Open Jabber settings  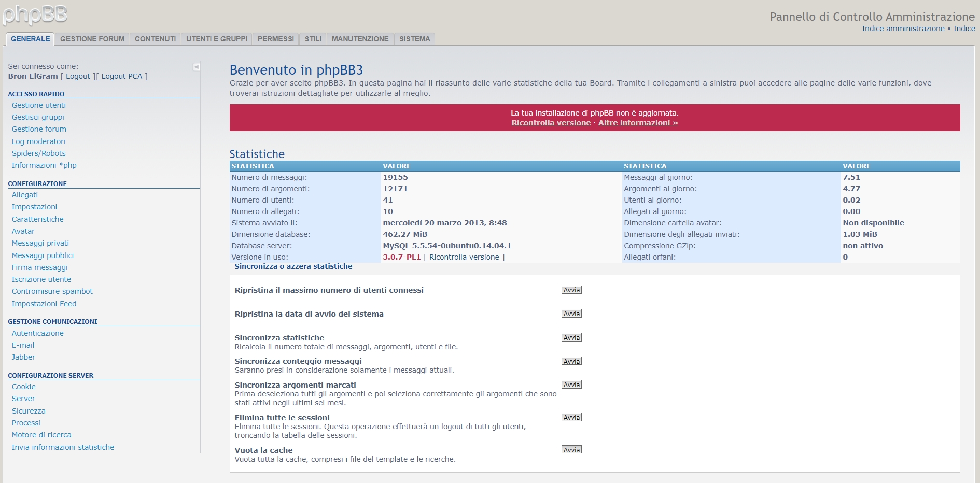pos(24,357)
